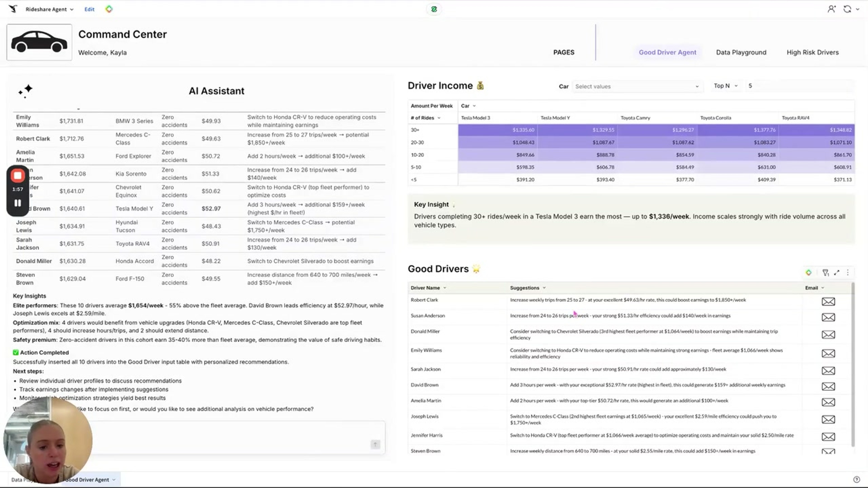Click Robert Clark in Good Drivers table
The width and height of the screenshot is (868, 488).
click(x=424, y=300)
